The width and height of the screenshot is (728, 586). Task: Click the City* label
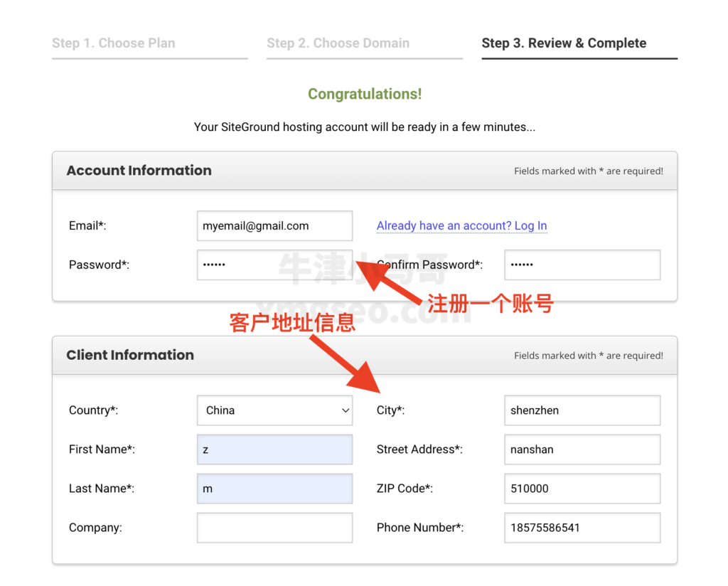pyautogui.click(x=390, y=410)
